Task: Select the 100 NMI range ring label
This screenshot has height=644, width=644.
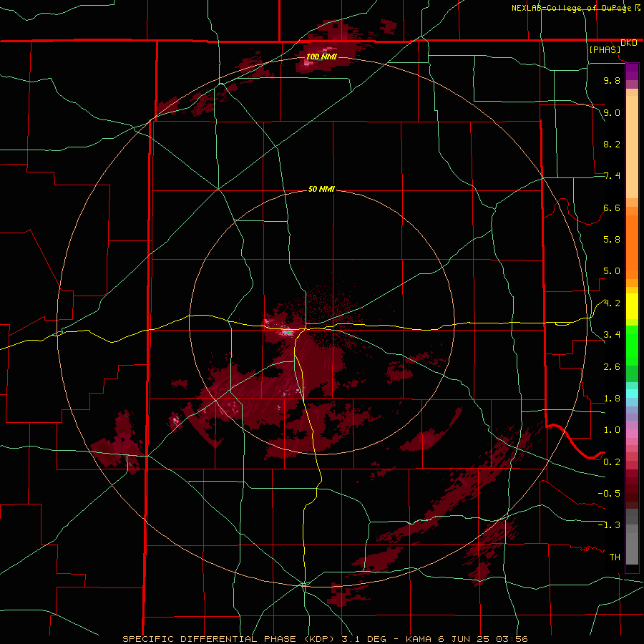Action: point(321,57)
